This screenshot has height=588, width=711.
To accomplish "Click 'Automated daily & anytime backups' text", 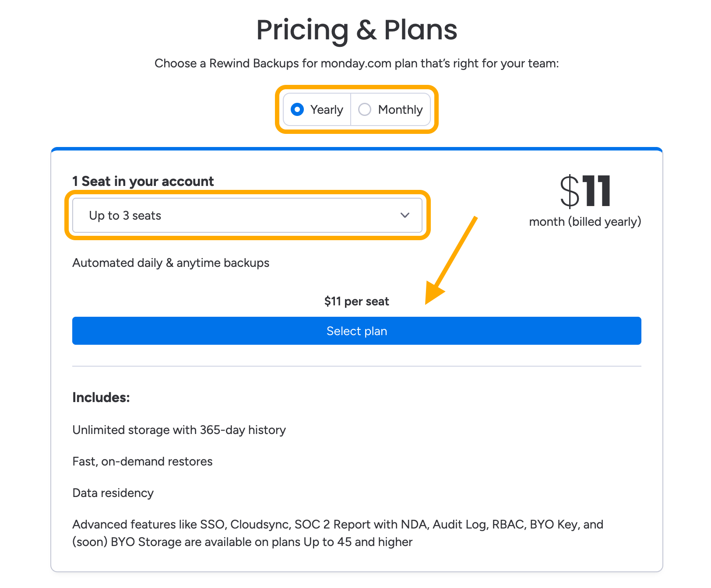I will (x=171, y=263).
